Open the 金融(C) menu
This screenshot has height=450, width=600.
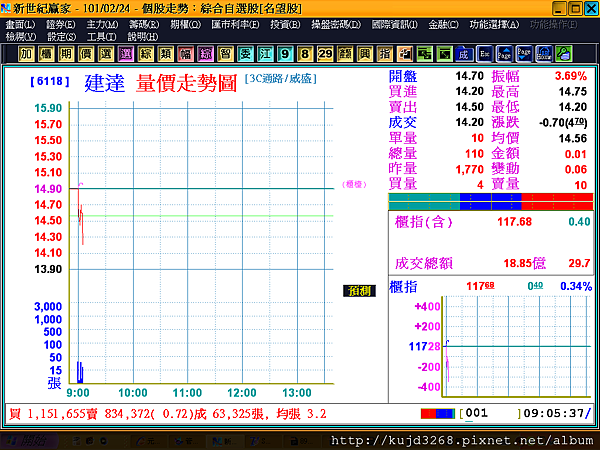[x=443, y=24]
